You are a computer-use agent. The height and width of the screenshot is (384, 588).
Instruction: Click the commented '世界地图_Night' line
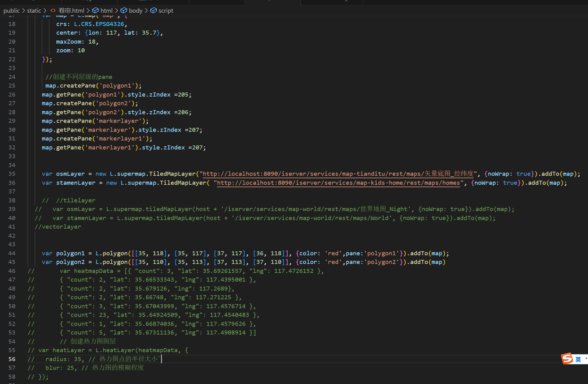click(275, 209)
